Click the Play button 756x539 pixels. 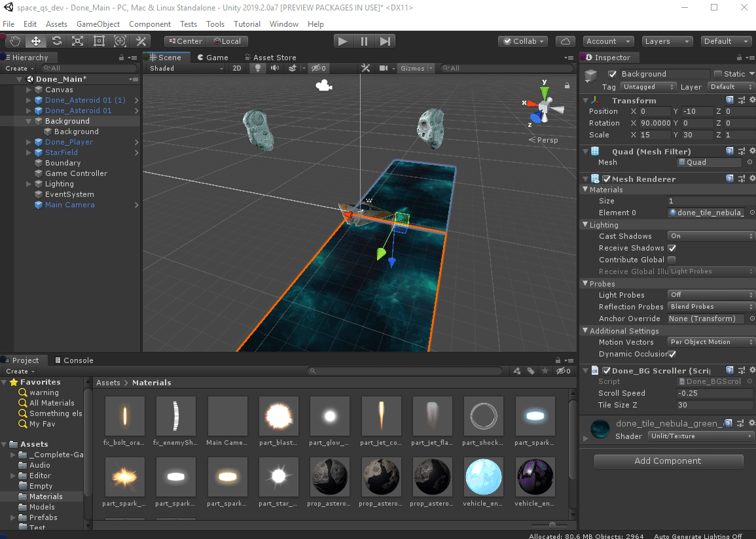point(343,41)
